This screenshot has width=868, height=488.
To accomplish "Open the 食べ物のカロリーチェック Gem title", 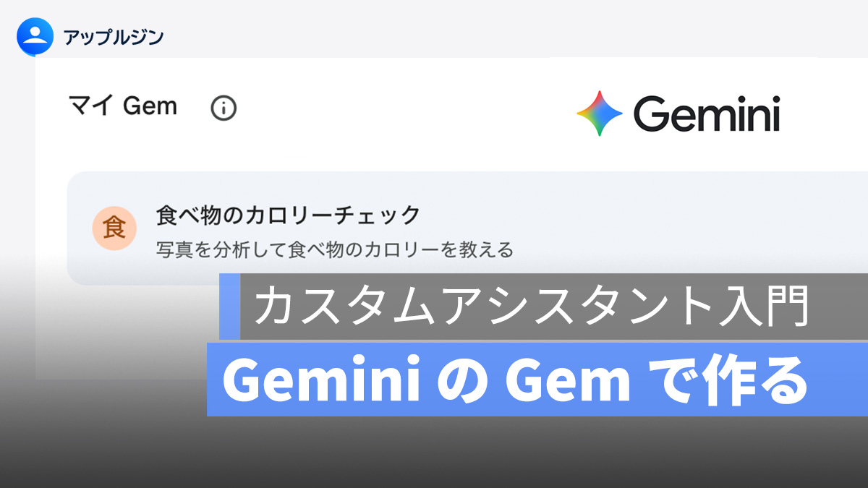I will click(288, 215).
